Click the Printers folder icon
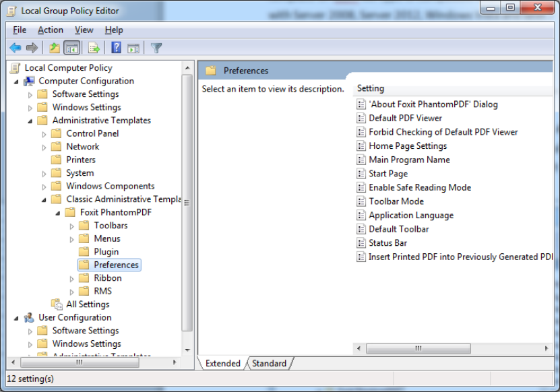This screenshot has height=392, width=560. 57,160
